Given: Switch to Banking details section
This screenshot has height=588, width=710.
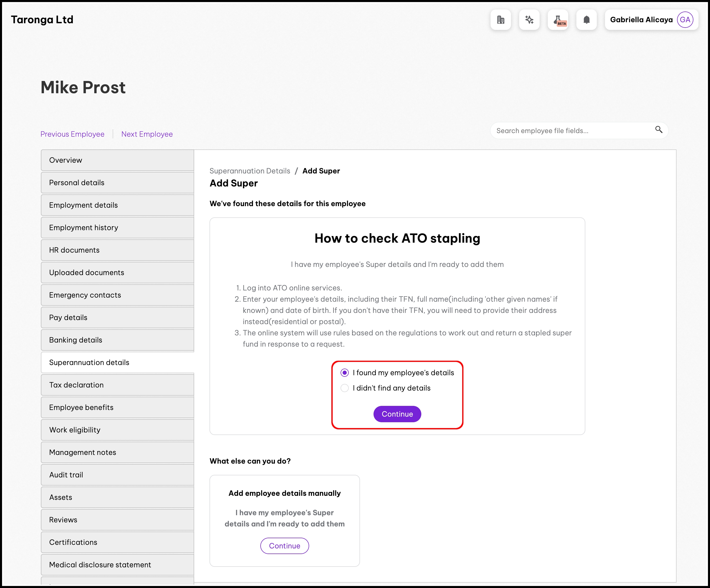Looking at the screenshot, I should pyautogui.click(x=117, y=340).
